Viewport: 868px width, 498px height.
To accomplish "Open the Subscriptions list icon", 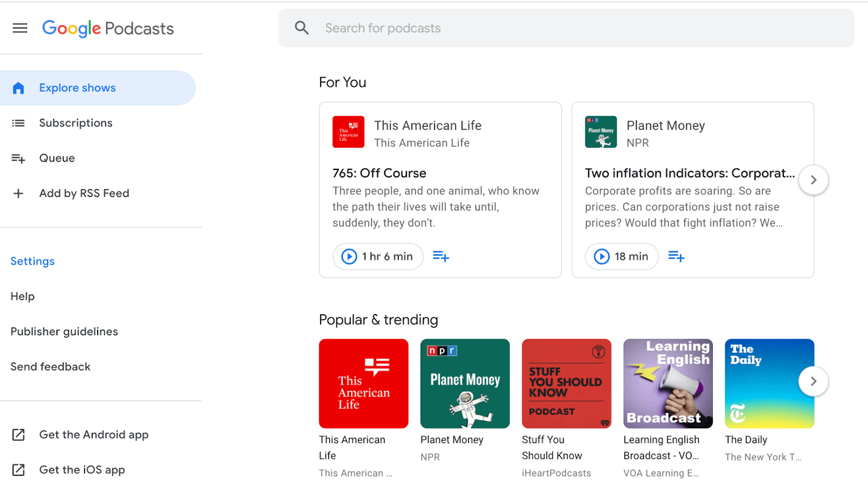I will click(18, 123).
